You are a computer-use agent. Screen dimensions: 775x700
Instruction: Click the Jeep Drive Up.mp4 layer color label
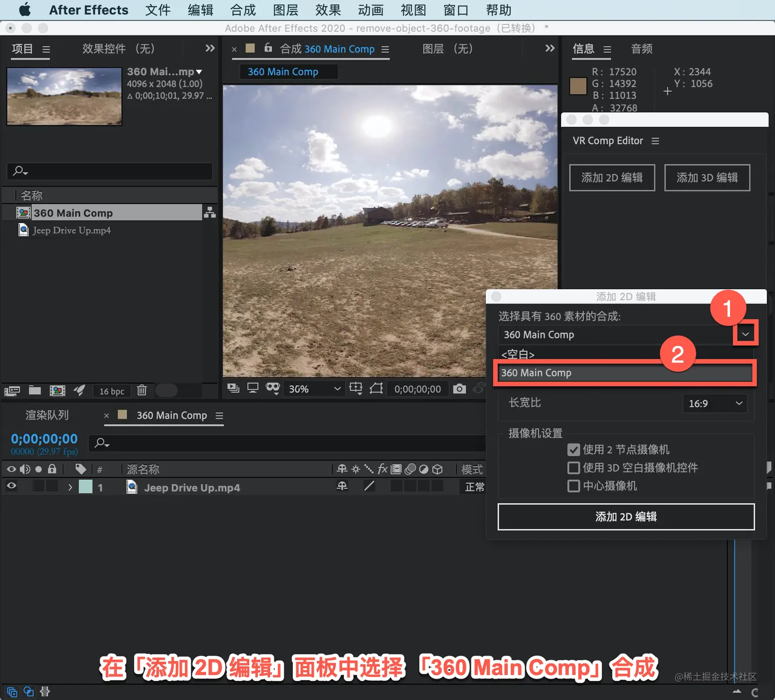86,486
